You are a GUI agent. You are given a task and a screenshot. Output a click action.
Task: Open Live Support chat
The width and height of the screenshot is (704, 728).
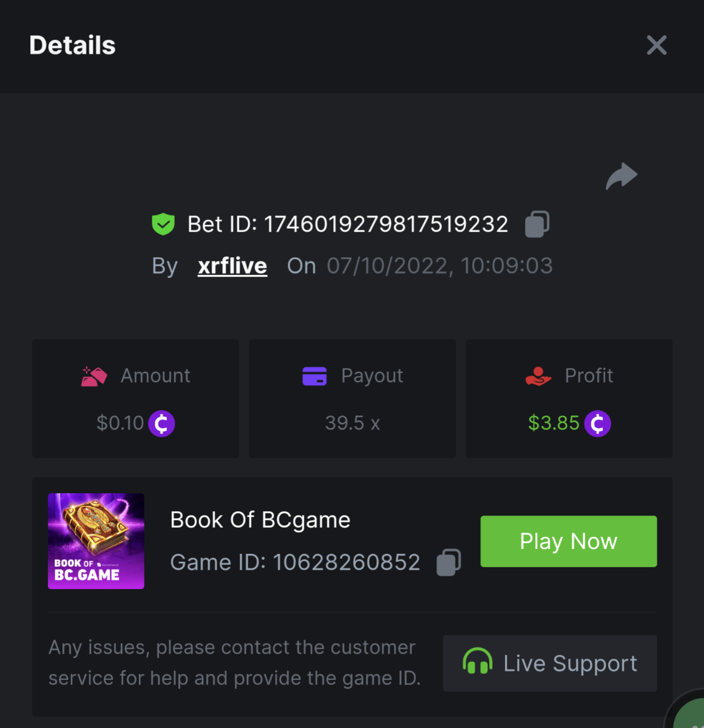coord(550,663)
